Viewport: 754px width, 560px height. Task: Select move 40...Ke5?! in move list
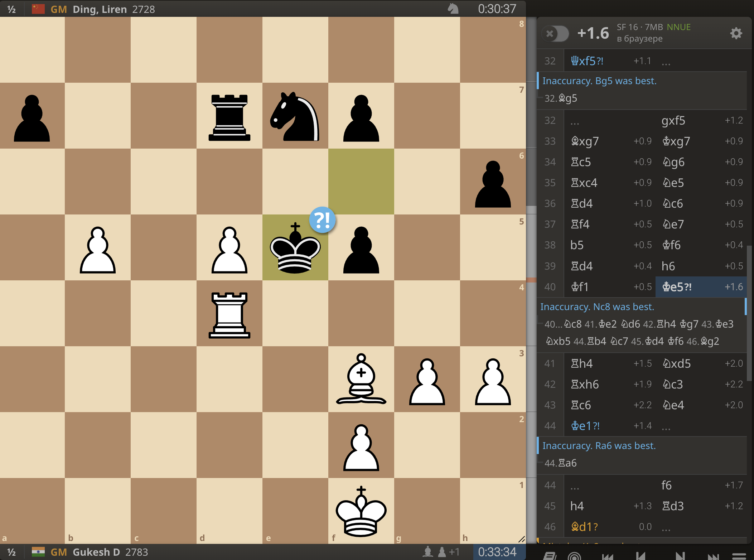pyautogui.click(x=677, y=287)
